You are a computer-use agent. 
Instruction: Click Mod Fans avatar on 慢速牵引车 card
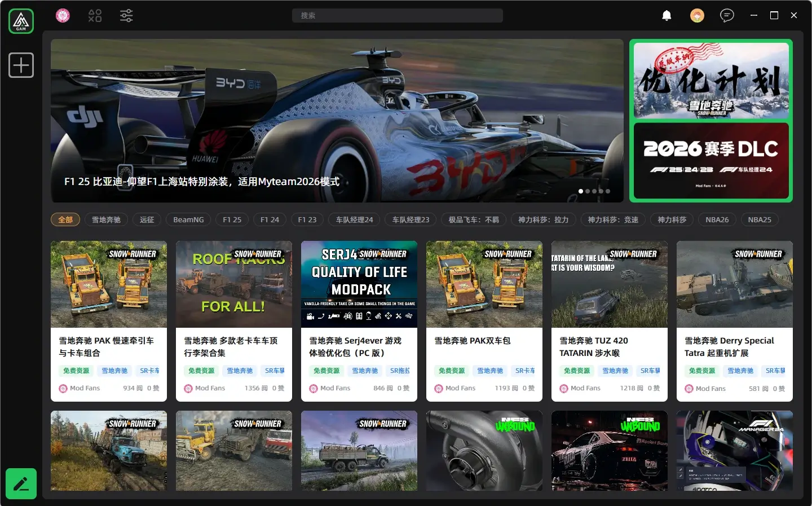point(63,388)
